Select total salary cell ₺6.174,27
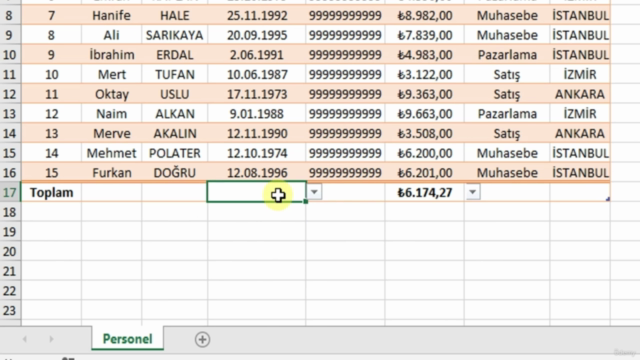Image resolution: width=640 pixels, height=360 pixels. [x=424, y=192]
